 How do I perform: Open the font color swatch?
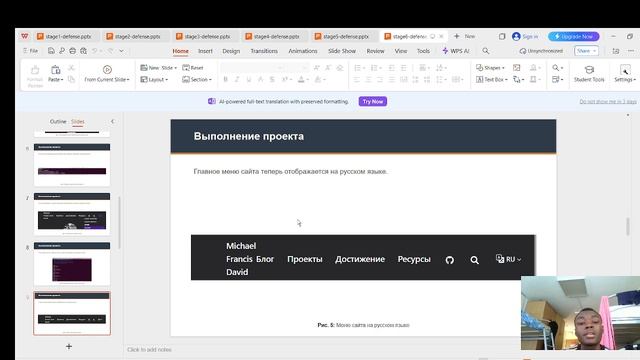[301, 80]
